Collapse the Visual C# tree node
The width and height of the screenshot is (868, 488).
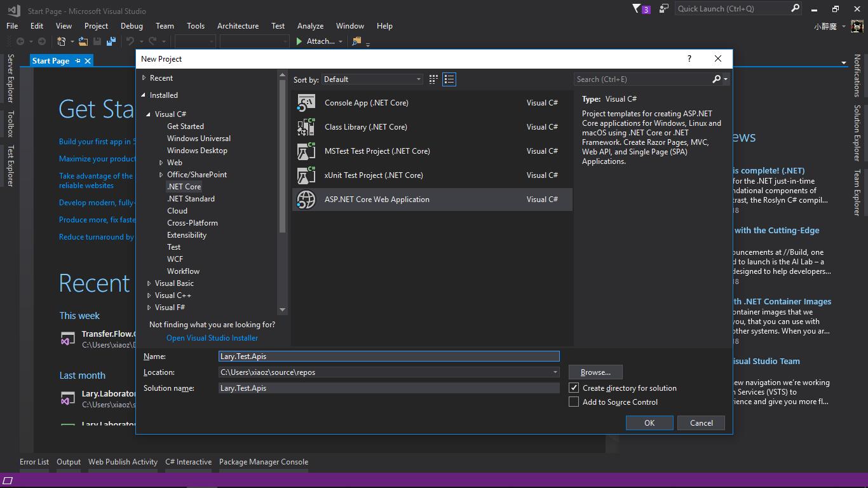click(149, 114)
